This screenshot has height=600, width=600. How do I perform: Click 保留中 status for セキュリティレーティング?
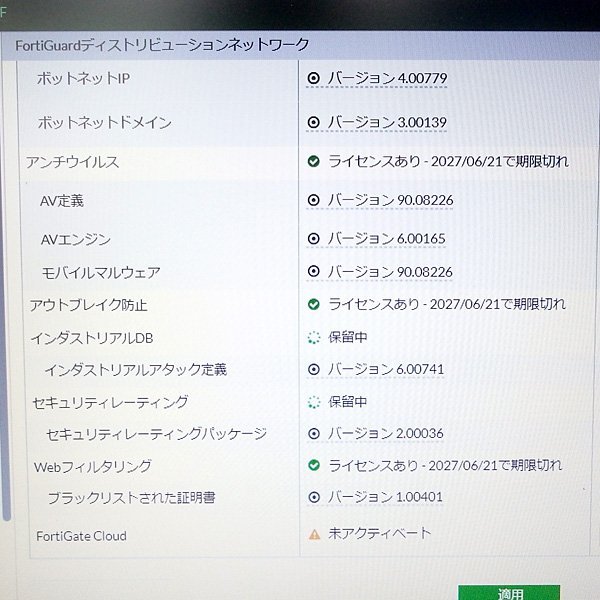(x=347, y=402)
